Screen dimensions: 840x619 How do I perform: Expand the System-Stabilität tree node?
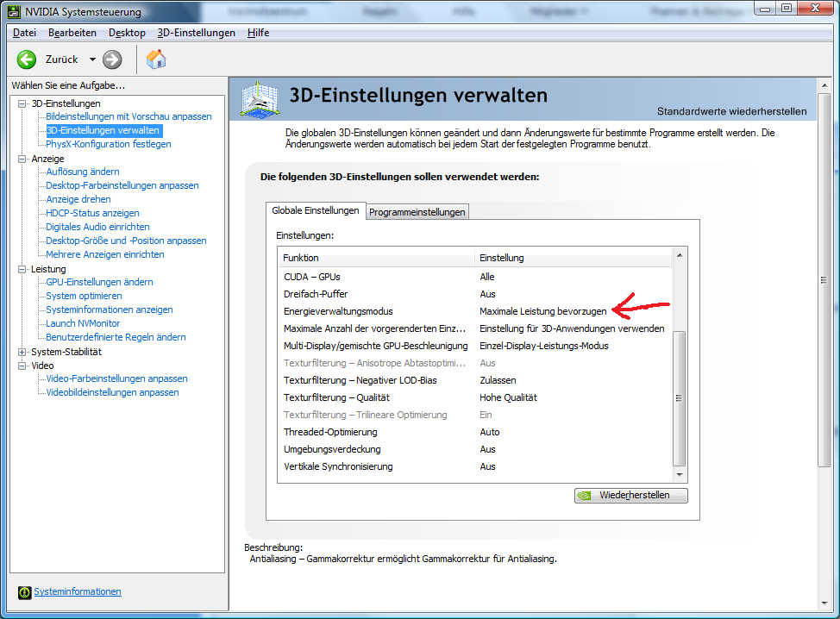point(22,353)
